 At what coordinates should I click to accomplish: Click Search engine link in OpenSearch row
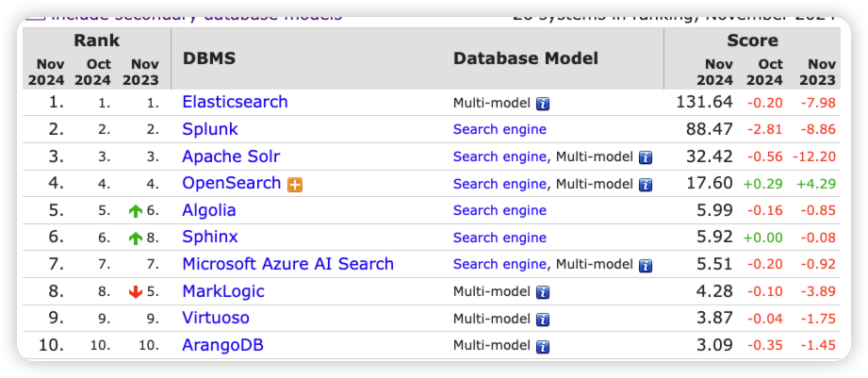coord(500,184)
